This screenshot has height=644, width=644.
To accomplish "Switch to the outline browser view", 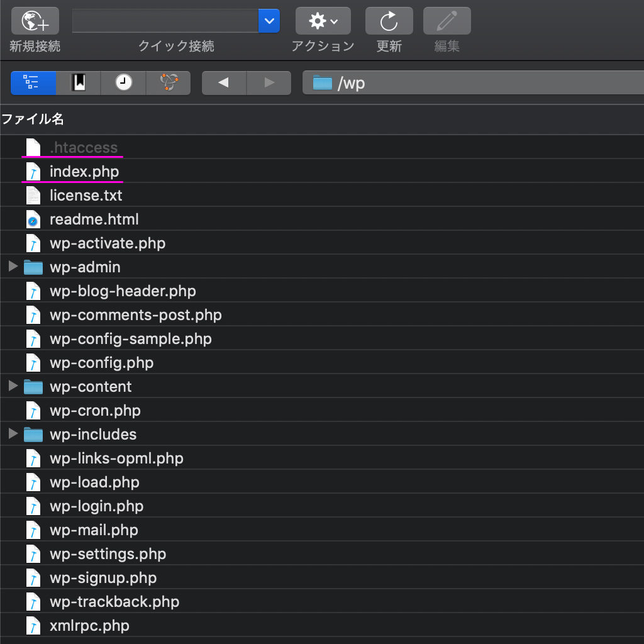I will click(x=33, y=83).
